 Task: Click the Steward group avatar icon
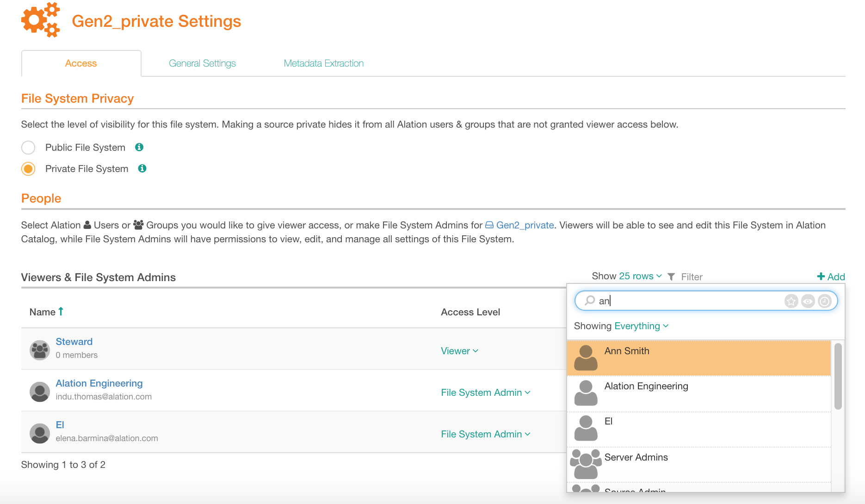[40, 350]
